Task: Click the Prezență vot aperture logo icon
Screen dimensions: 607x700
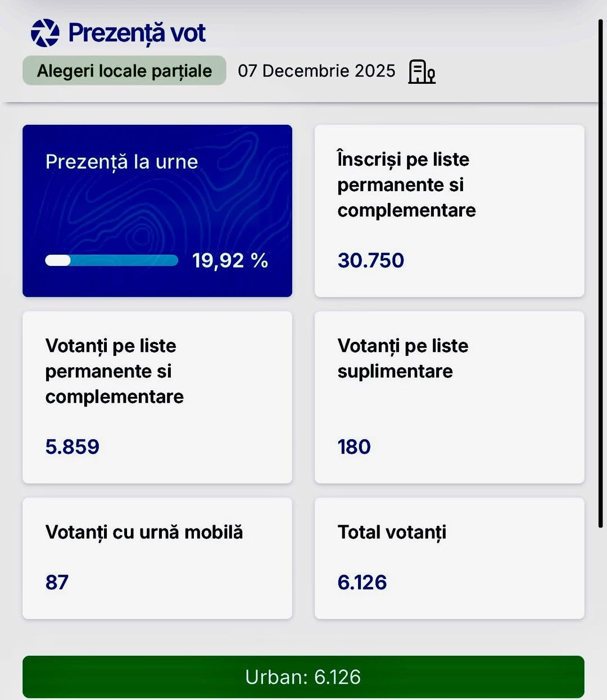Action: click(45, 33)
